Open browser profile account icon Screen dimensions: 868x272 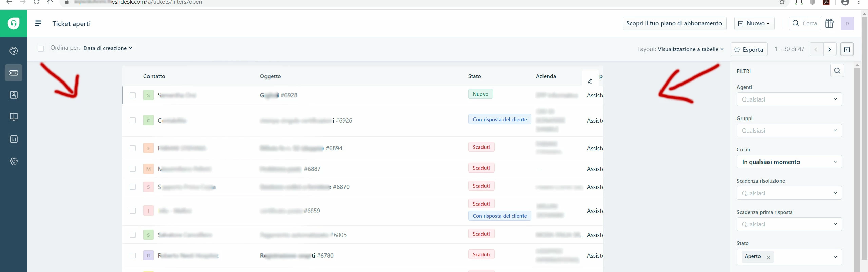coord(845,2)
